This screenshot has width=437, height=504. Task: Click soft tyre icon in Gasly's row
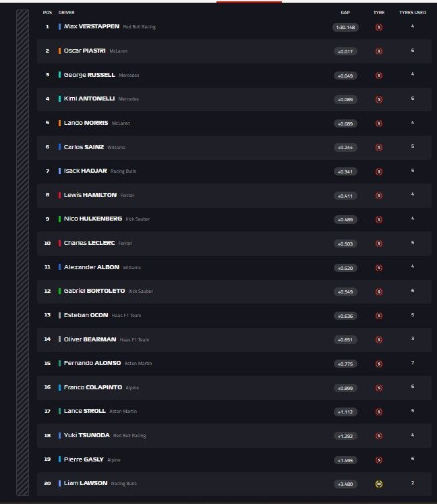(x=378, y=459)
